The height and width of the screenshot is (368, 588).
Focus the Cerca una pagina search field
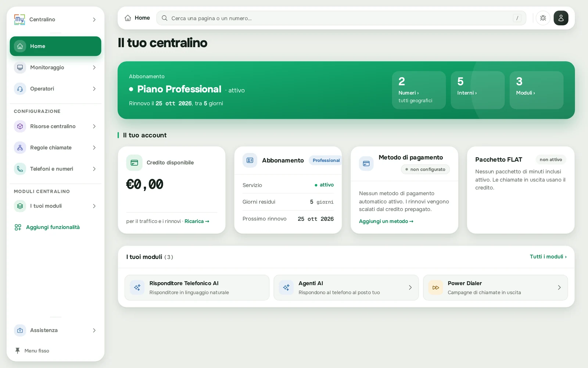[341, 18]
